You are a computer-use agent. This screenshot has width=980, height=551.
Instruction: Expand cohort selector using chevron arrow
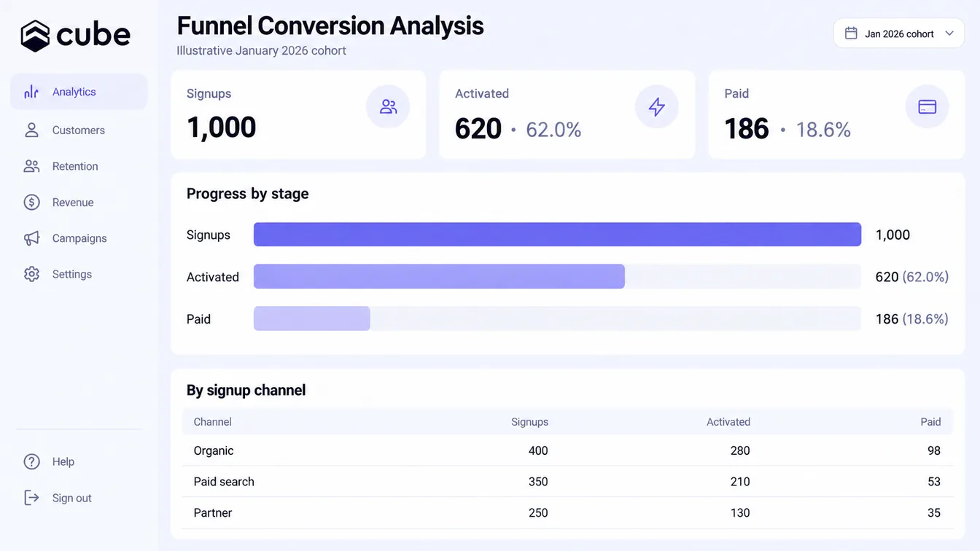[949, 34]
